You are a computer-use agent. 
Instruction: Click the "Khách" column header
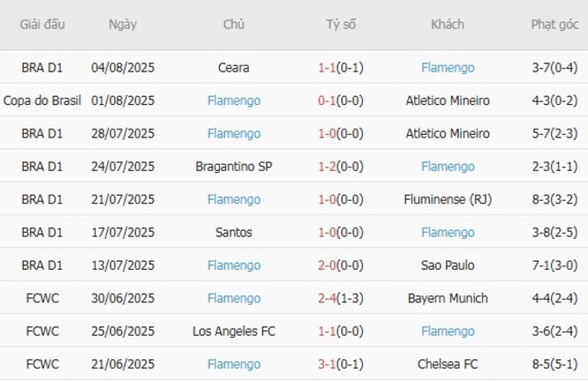[x=447, y=24]
